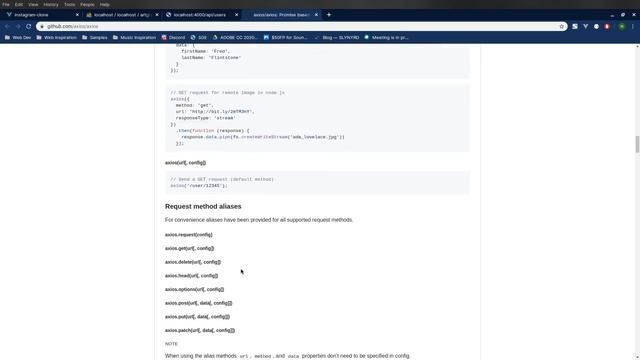Viewport: 640px width, 360px height.
Task: Click the scrollbar down arrow
Action: 637,357
